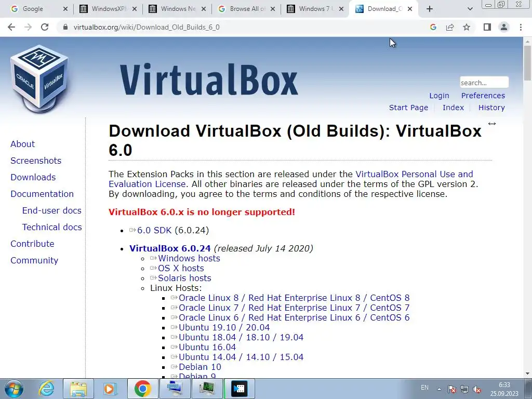Close the WindowsXP tab
Screen dimensions: 532x399
[x=135, y=9]
